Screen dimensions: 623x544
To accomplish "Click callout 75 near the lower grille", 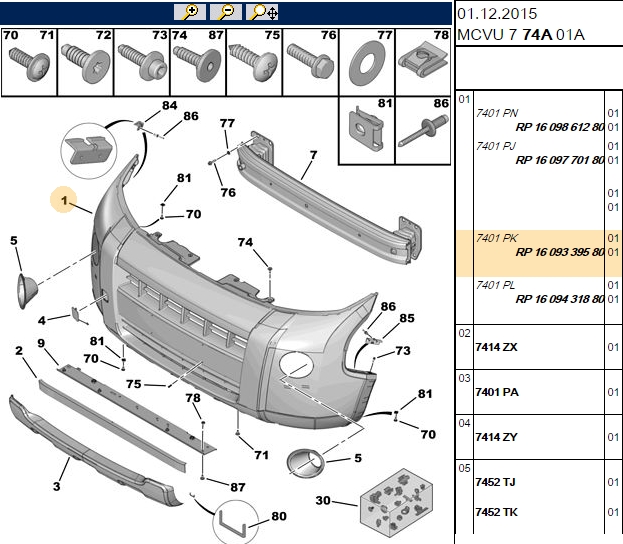I will (x=134, y=384).
